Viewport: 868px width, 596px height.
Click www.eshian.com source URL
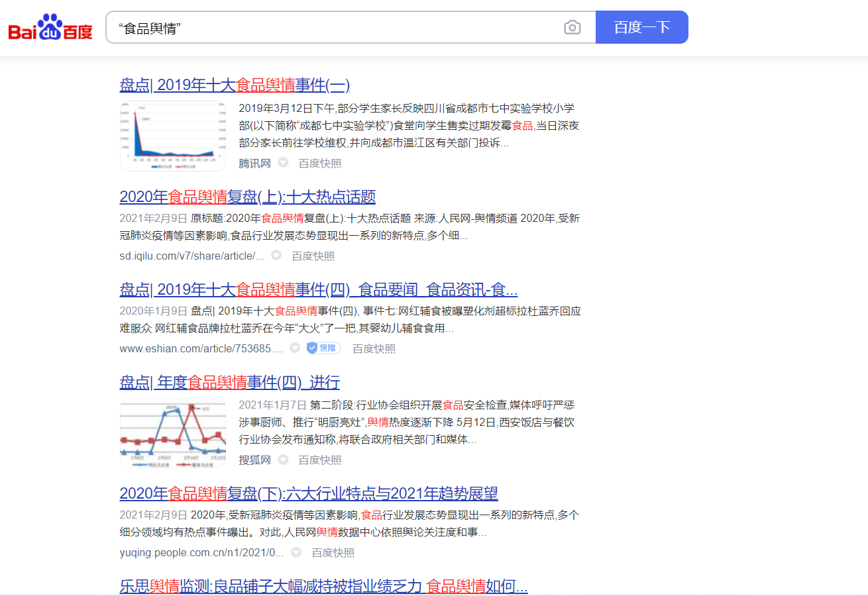coord(201,348)
